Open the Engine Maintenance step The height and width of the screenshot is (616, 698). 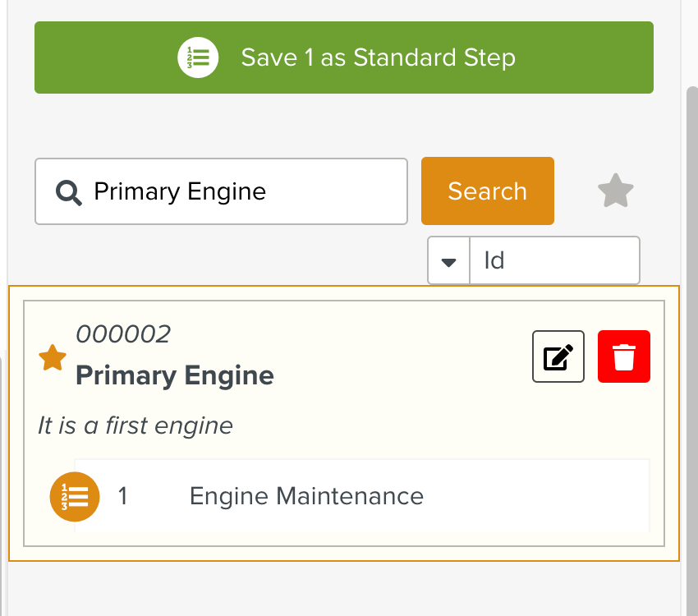306,497
